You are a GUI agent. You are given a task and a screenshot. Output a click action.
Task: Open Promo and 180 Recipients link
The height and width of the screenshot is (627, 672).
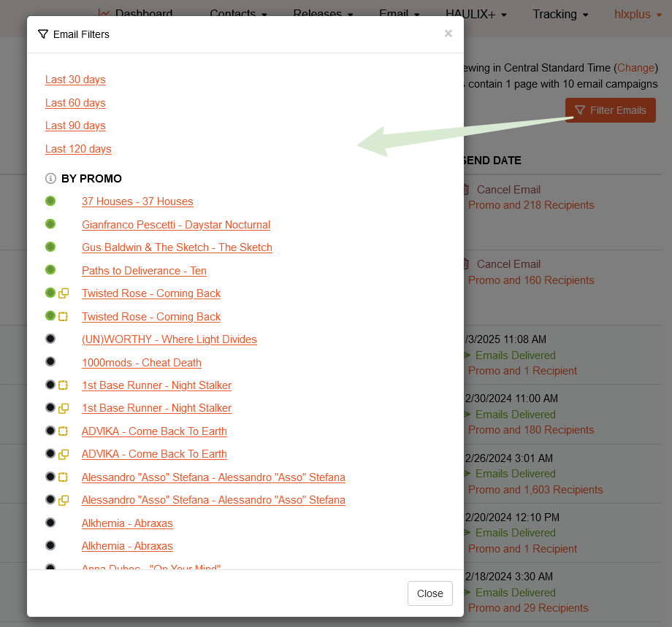click(x=531, y=430)
